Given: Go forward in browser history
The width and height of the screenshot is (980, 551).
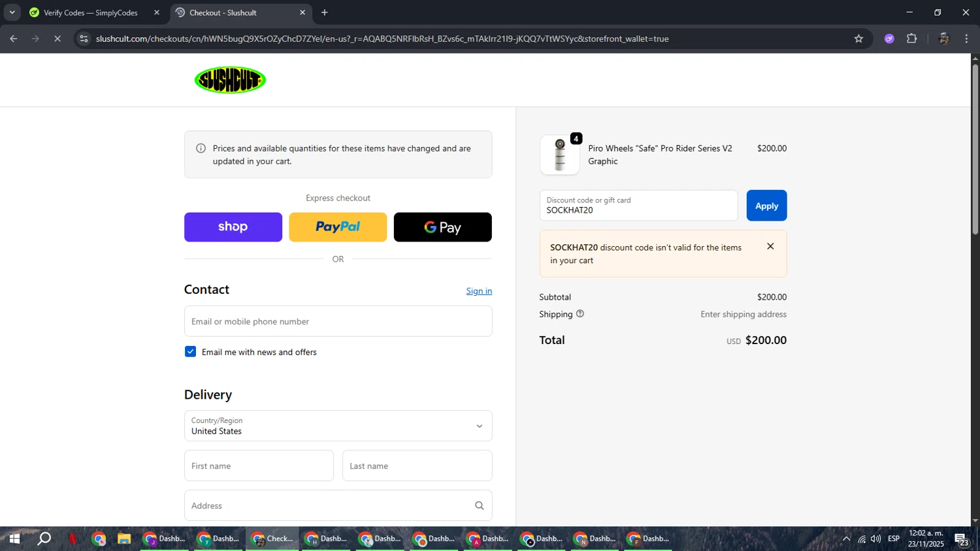Looking at the screenshot, I should (35, 39).
